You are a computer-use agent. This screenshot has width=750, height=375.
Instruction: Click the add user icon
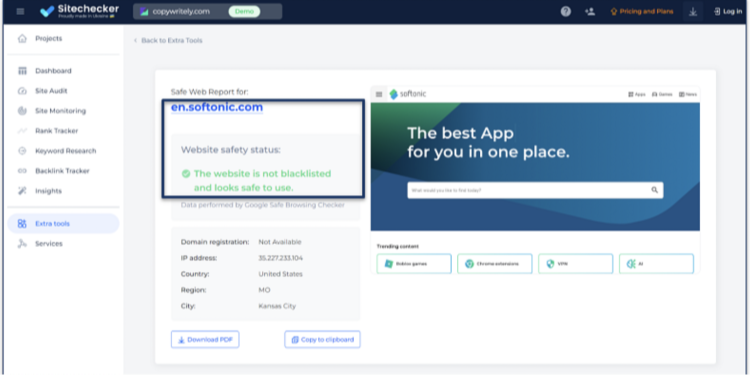590,11
